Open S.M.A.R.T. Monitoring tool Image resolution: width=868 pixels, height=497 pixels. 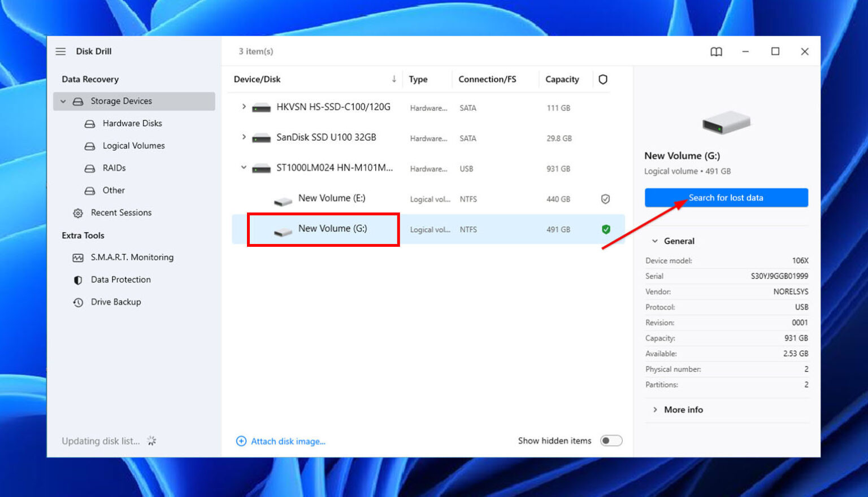(x=132, y=257)
